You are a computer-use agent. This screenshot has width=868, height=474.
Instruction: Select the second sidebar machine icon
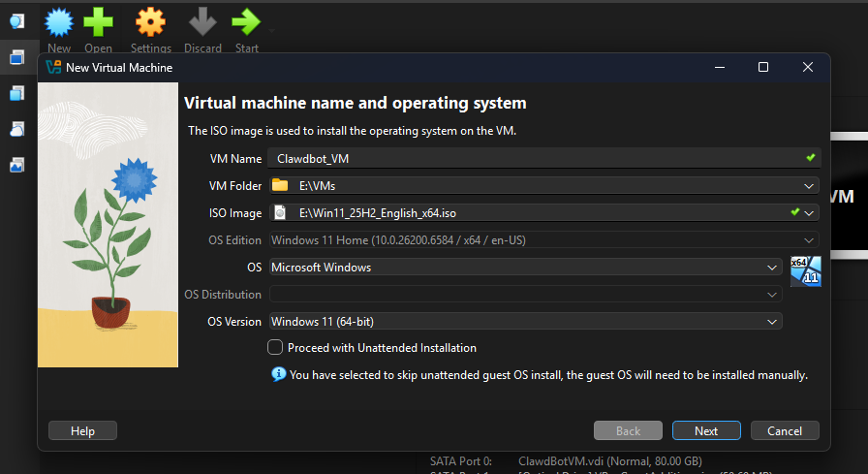17,57
